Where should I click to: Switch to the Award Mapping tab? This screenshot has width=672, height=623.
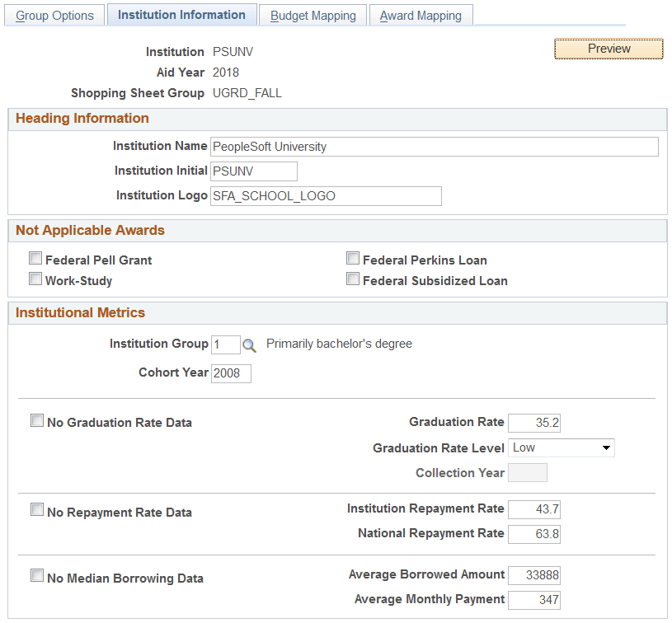pyautogui.click(x=421, y=14)
